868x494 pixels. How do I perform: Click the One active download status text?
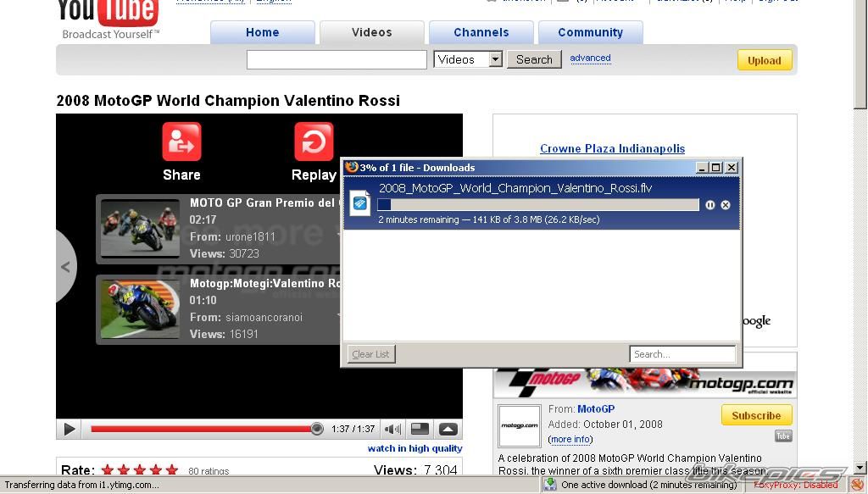click(648, 486)
